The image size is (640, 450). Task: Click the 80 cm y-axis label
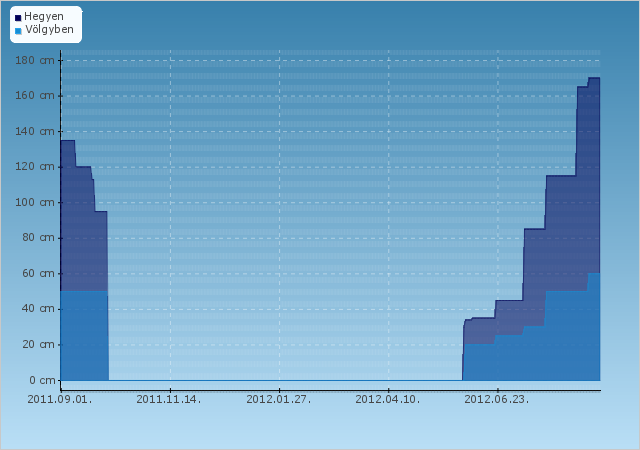[38, 238]
